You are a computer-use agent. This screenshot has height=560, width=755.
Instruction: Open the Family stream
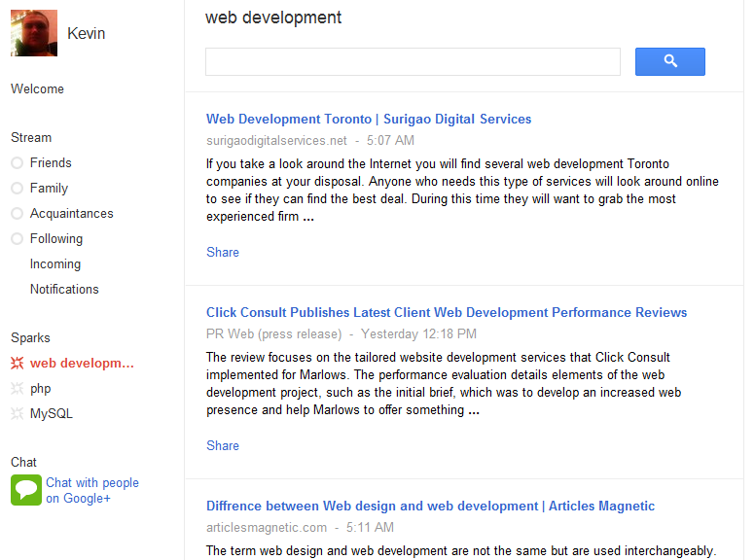click(x=49, y=188)
